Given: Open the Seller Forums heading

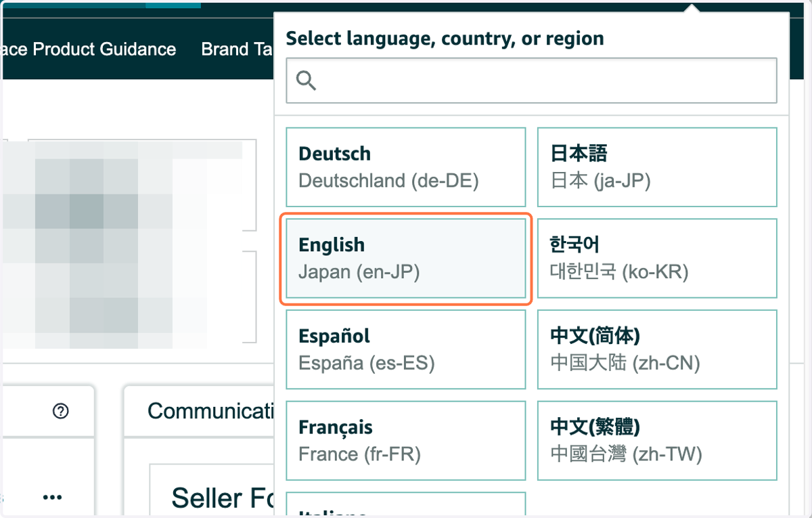Looking at the screenshot, I should [x=223, y=498].
